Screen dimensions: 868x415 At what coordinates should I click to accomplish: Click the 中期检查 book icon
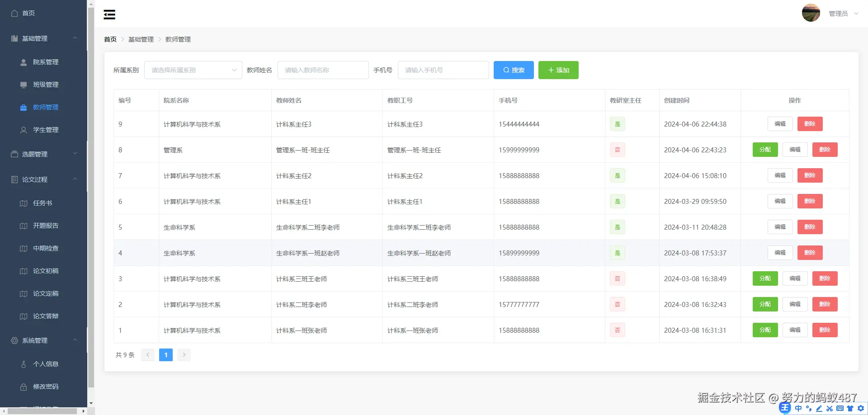pyautogui.click(x=24, y=248)
